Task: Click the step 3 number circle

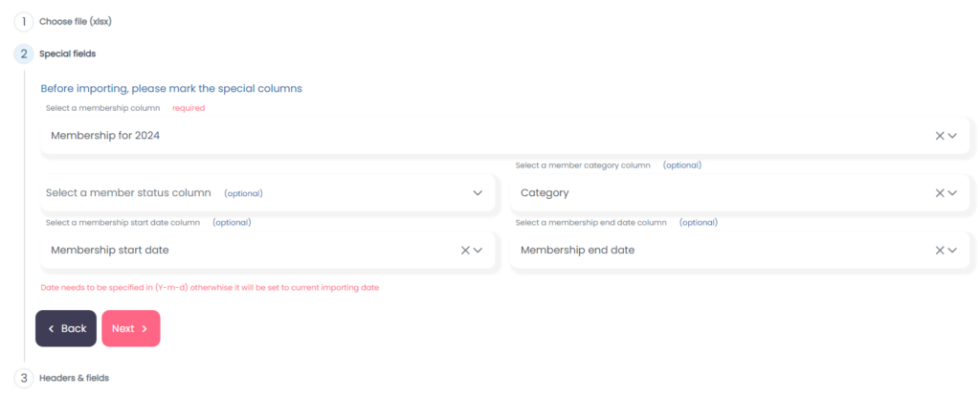Action: pyautogui.click(x=24, y=378)
